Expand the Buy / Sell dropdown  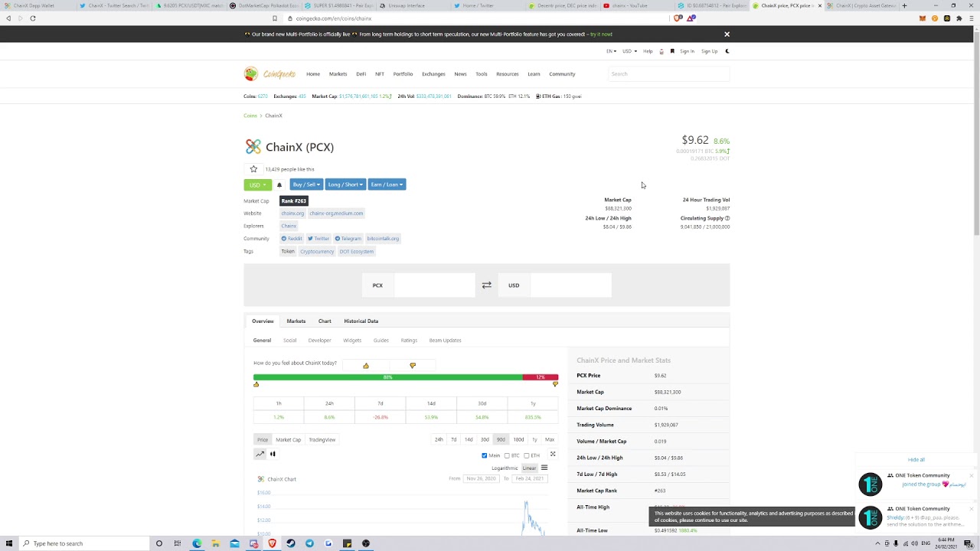pyautogui.click(x=306, y=184)
